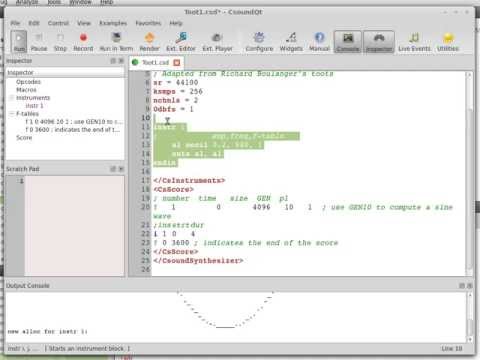Click the Pause toolbar button
The width and height of the screenshot is (480, 360).
(39, 41)
